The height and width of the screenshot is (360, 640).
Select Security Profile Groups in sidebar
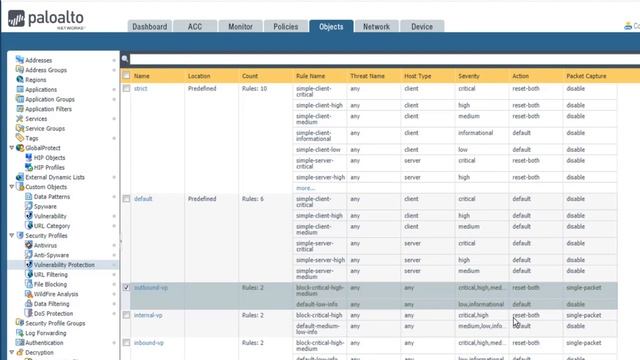coord(55,323)
